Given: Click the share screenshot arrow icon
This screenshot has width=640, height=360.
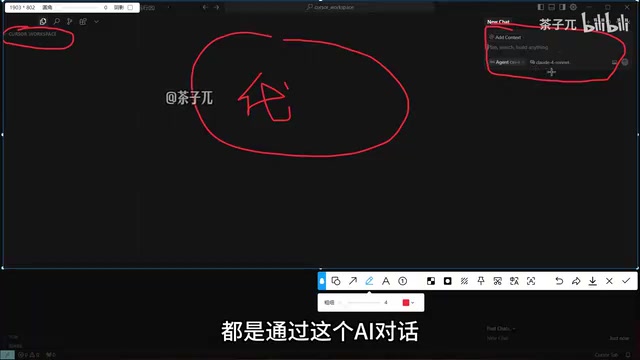Looking at the screenshot, I should click(x=576, y=281).
